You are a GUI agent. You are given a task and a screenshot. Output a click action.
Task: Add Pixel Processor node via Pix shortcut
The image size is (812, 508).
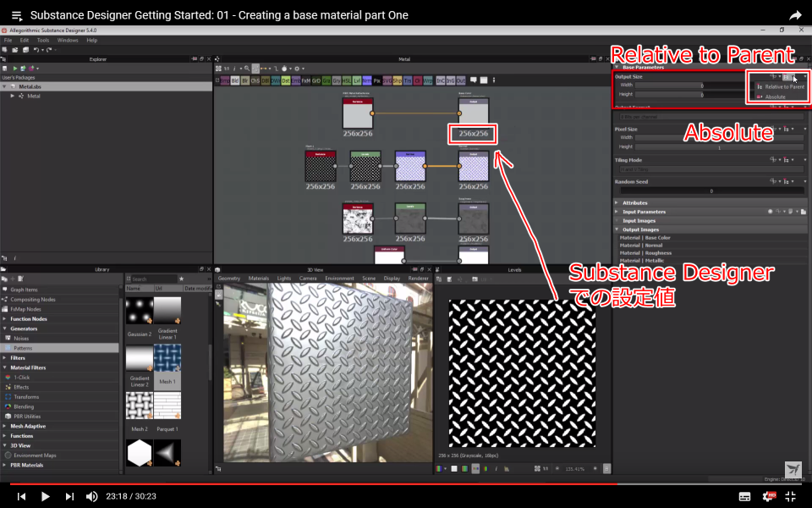377,81
